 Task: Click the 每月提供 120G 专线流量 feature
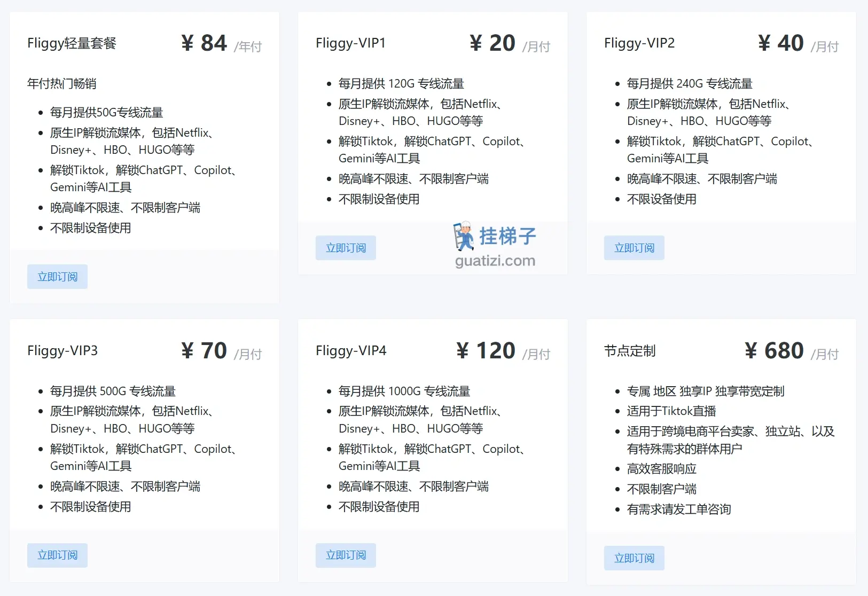point(402,84)
